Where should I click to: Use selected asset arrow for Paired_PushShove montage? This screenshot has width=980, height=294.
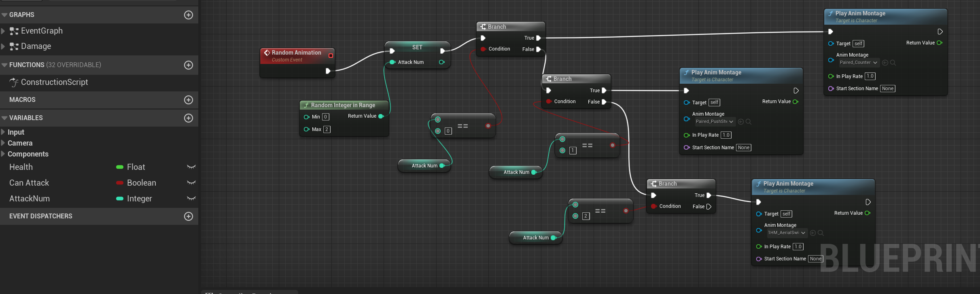point(741,122)
